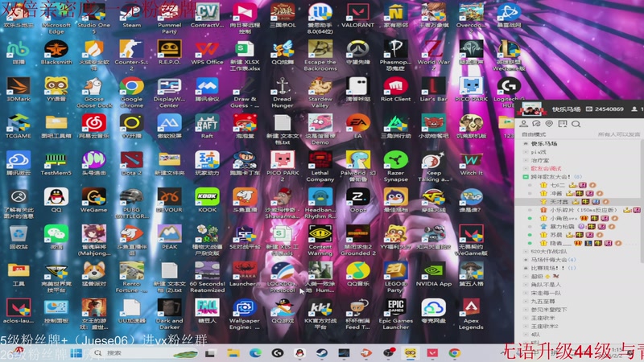This screenshot has width=644, height=362.
Task: Select the Goose Goose Duck icon
Action: 93,93
